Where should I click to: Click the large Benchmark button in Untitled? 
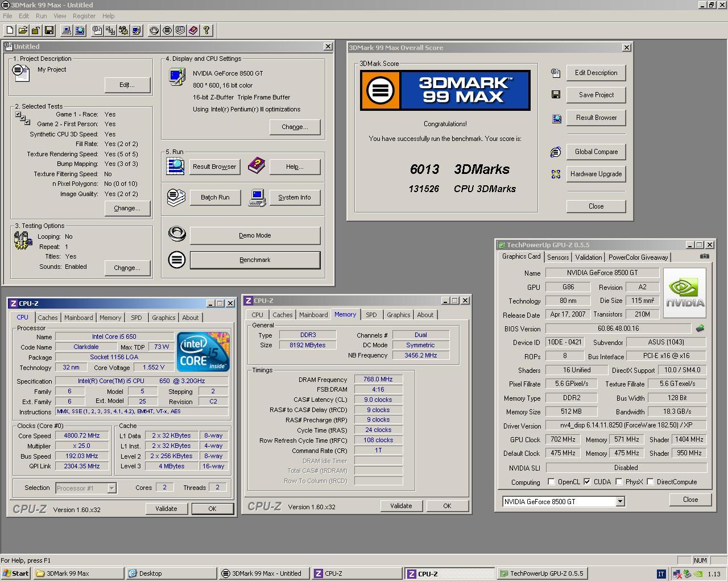(x=255, y=260)
